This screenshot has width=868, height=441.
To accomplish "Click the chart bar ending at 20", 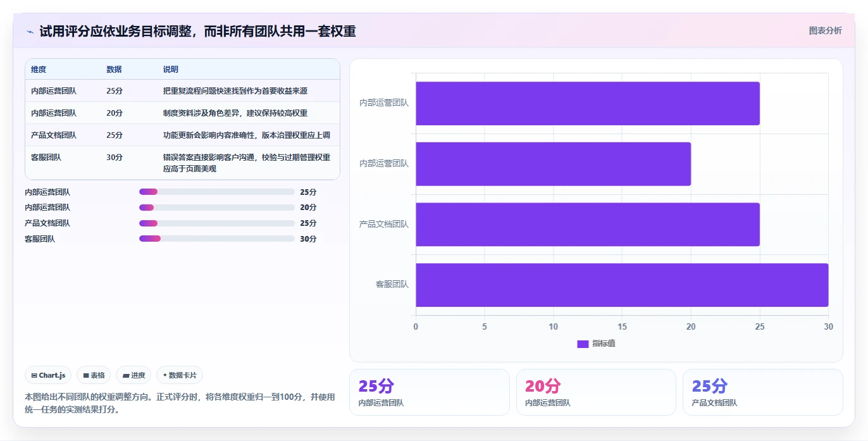I will pos(553,164).
